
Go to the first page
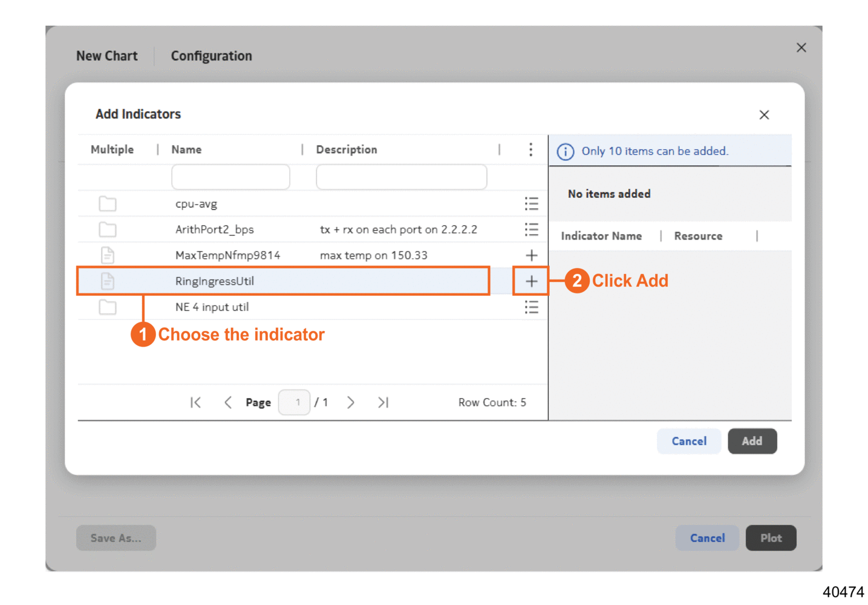click(x=195, y=402)
